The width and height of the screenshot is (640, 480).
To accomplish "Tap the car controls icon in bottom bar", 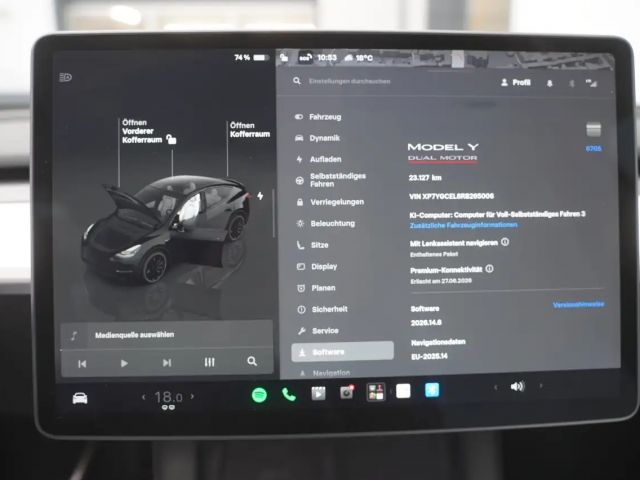I will tap(80, 398).
